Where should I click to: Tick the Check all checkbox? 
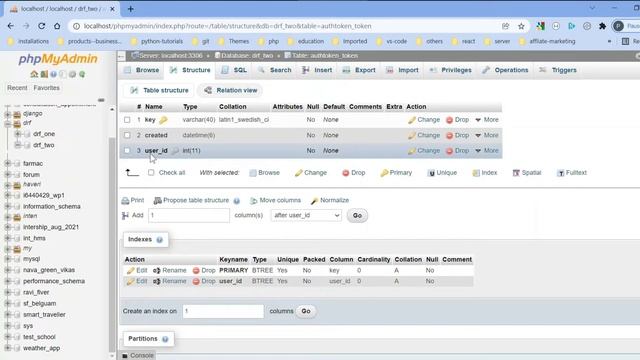(x=151, y=173)
